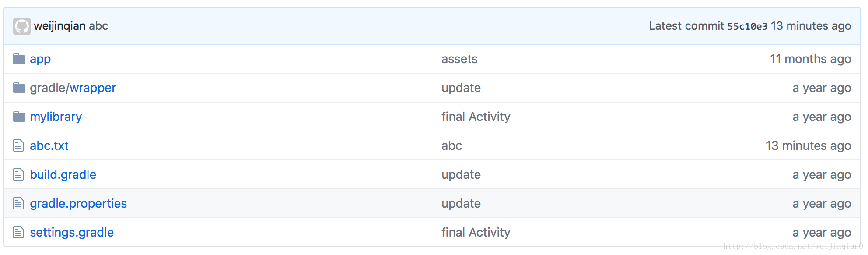Open the build.gradle file link

click(63, 174)
